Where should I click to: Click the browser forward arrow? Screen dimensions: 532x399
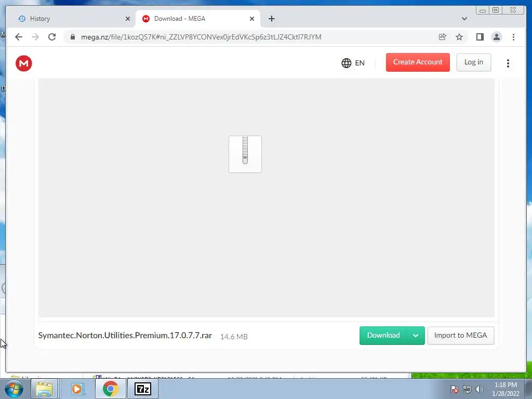coord(35,37)
